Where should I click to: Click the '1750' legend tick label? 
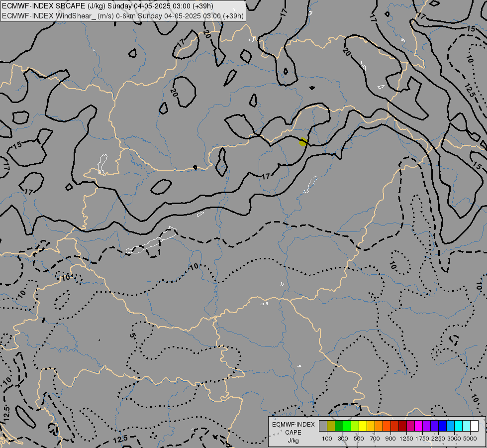point(422,439)
